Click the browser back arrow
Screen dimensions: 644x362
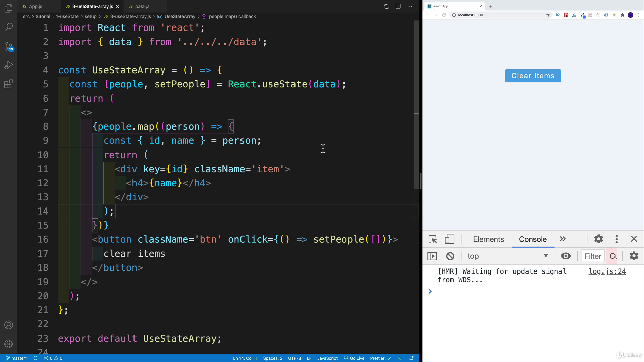click(428, 15)
